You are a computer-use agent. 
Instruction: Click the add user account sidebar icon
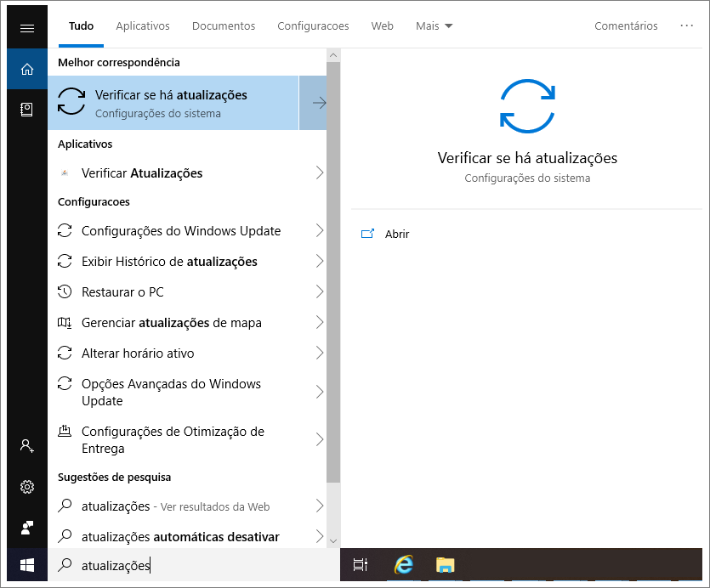click(27, 446)
